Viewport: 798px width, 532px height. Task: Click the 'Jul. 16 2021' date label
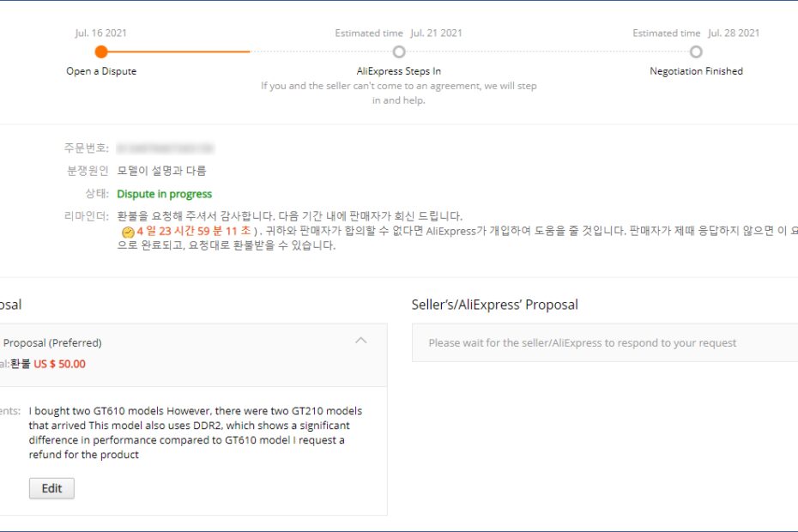100,33
